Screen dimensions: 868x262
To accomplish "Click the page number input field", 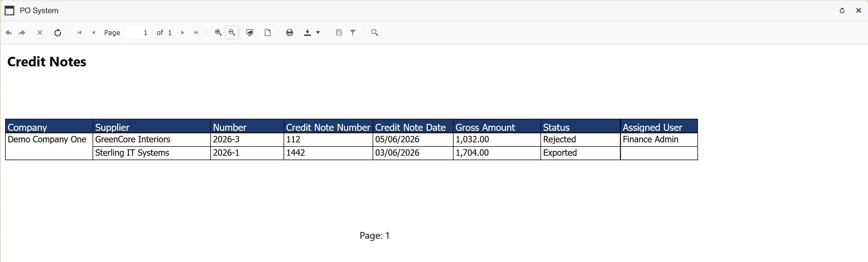I will coord(138,33).
